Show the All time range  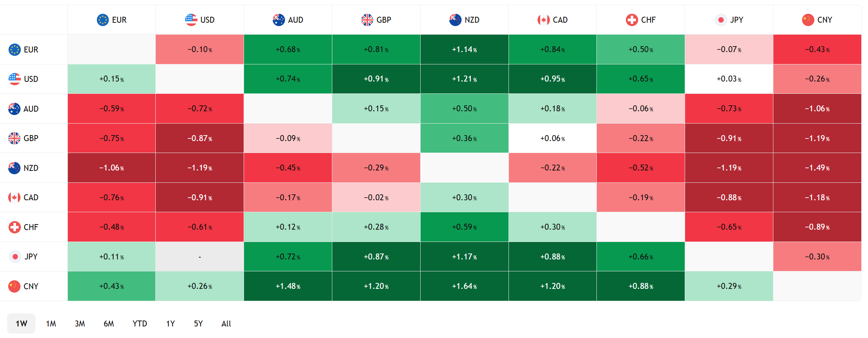[226, 323]
